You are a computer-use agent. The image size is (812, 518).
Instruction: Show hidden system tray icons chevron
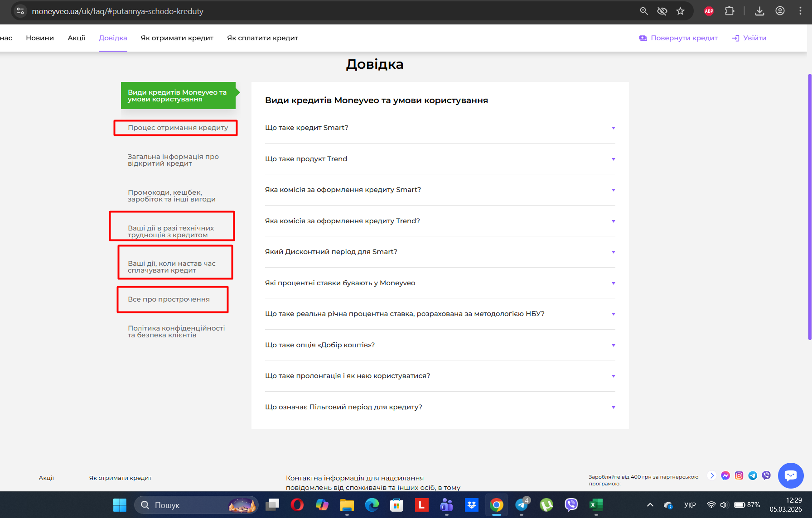[x=650, y=505]
